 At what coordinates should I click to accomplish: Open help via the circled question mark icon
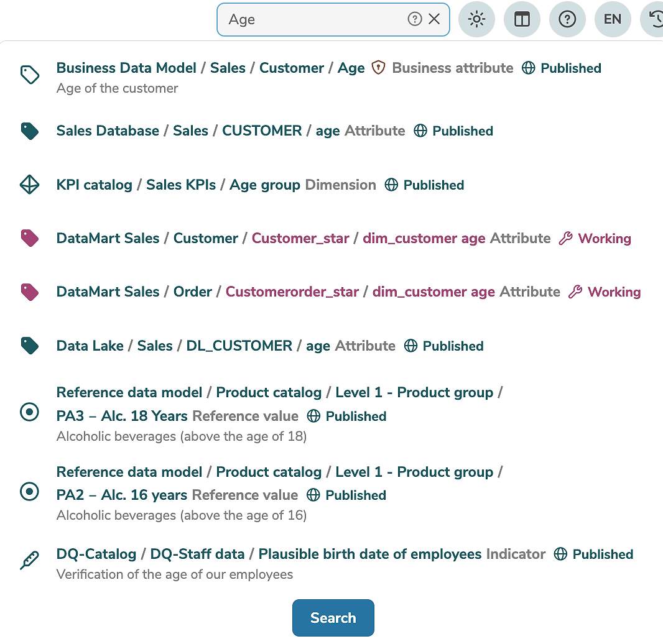coord(567,19)
